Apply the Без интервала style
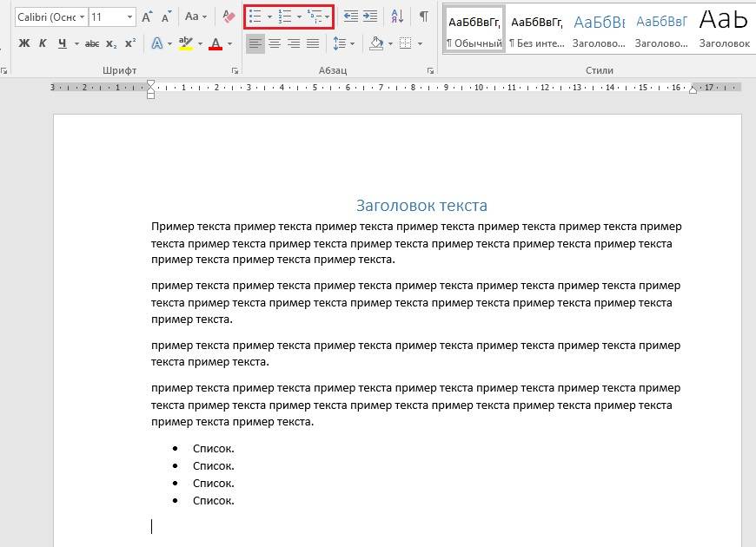The image size is (756, 547). pyautogui.click(x=536, y=29)
